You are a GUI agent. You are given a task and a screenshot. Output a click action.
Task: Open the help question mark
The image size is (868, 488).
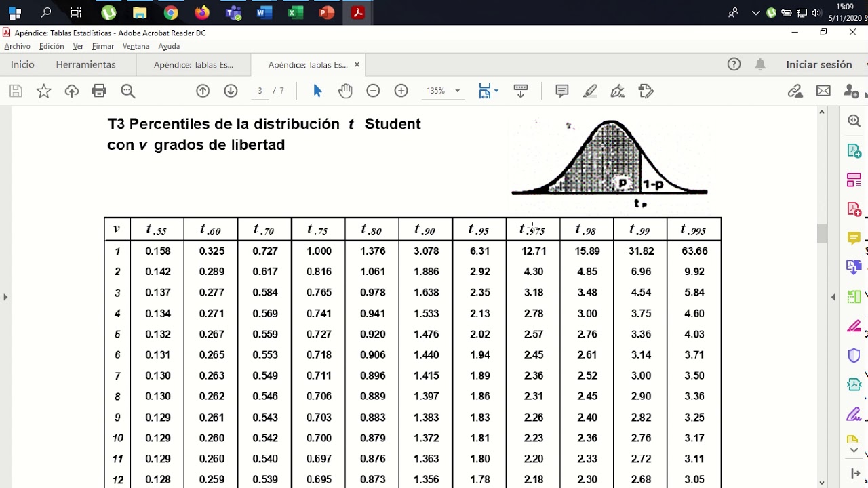(x=734, y=64)
